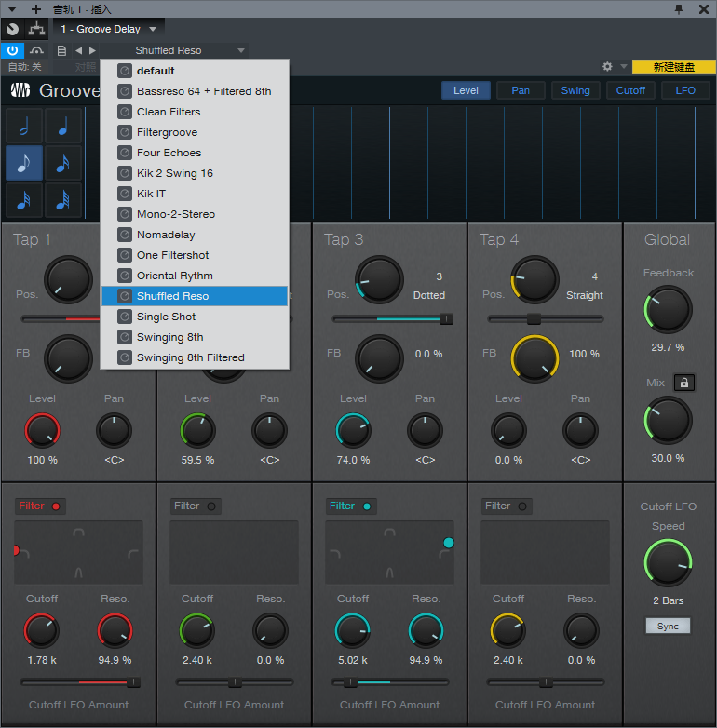Select notch shape at bottom of Tap 3 filter
Viewport: 717px width, 728px height.
389,573
